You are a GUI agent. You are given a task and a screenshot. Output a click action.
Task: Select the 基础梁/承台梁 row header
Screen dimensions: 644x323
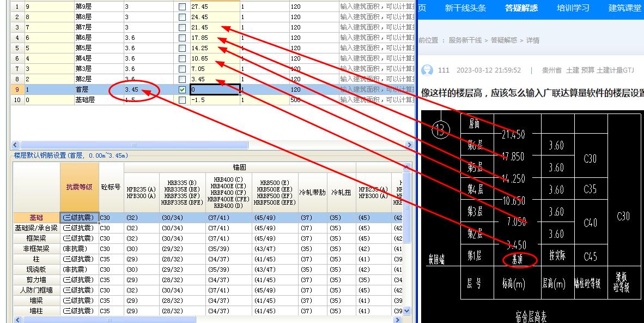pyautogui.click(x=37, y=228)
